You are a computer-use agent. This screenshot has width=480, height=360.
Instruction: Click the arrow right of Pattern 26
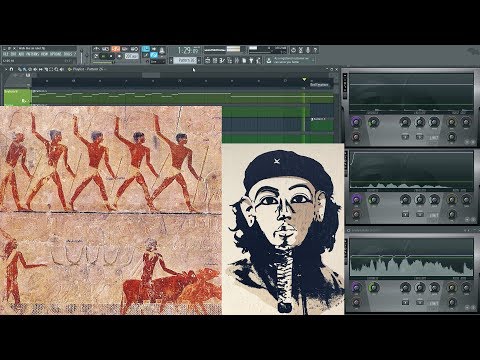point(199,60)
